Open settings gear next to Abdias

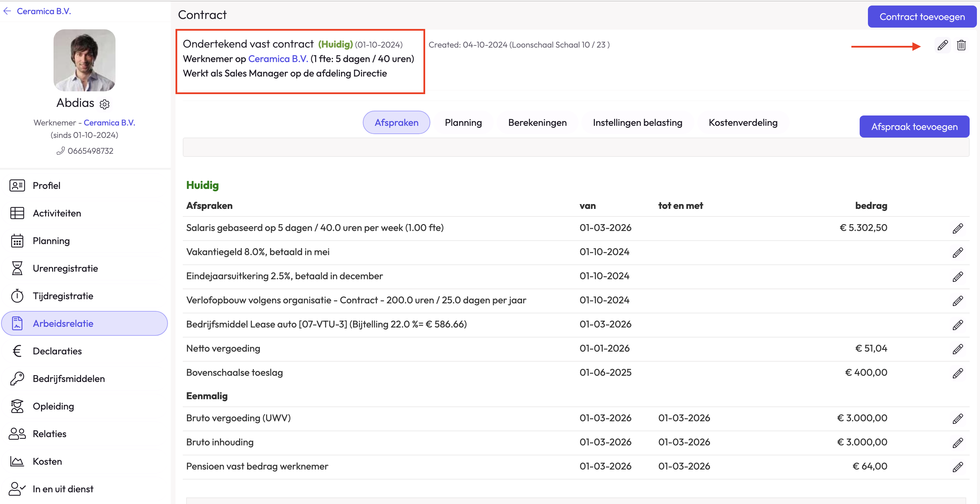(104, 104)
